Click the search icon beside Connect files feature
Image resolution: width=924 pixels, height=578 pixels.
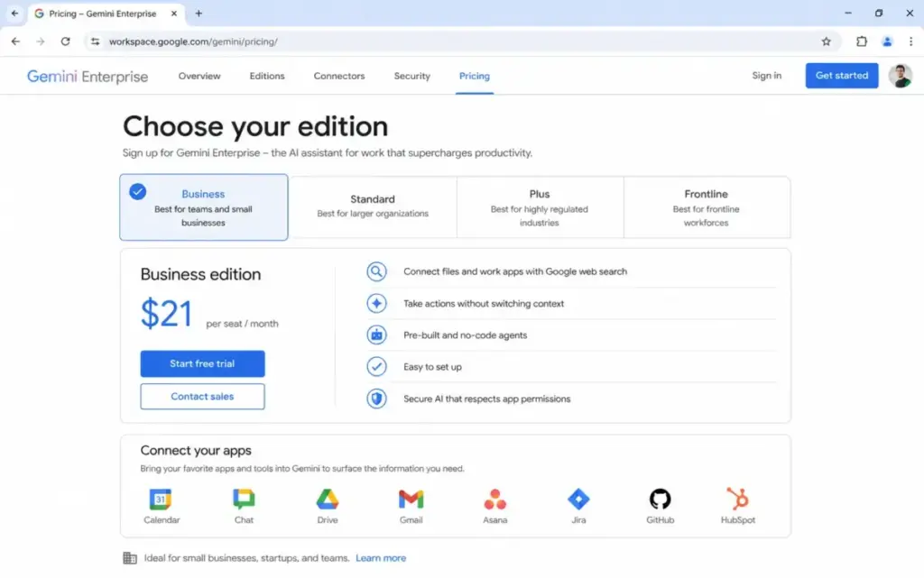point(376,271)
